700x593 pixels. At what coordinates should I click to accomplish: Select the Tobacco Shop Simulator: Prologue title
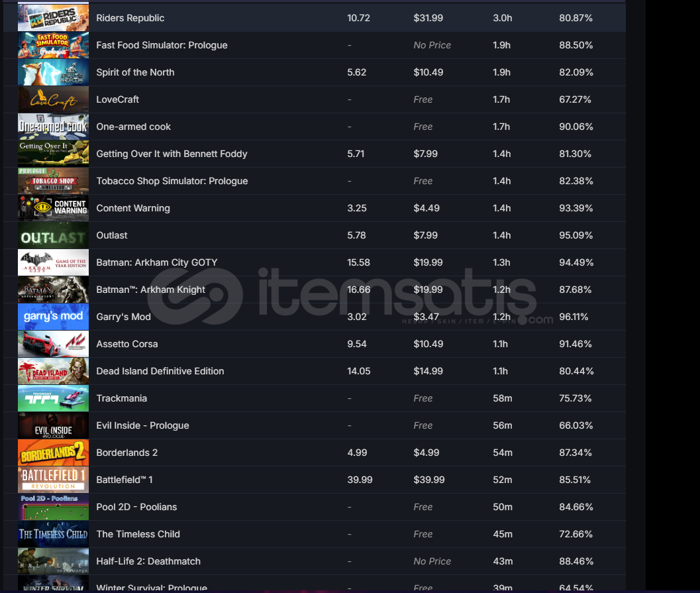point(172,181)
